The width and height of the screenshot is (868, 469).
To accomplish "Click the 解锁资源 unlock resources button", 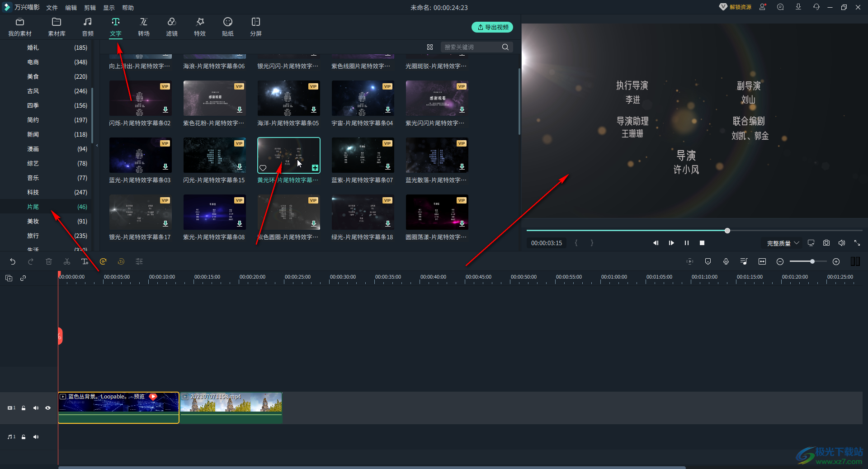I will (x=736, y=7).
